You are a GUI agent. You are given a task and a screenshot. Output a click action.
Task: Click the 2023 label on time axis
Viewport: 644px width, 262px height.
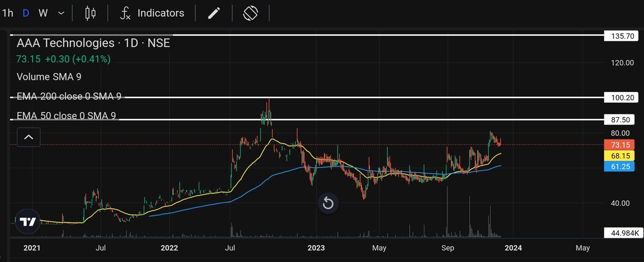(x=316, y=248)
